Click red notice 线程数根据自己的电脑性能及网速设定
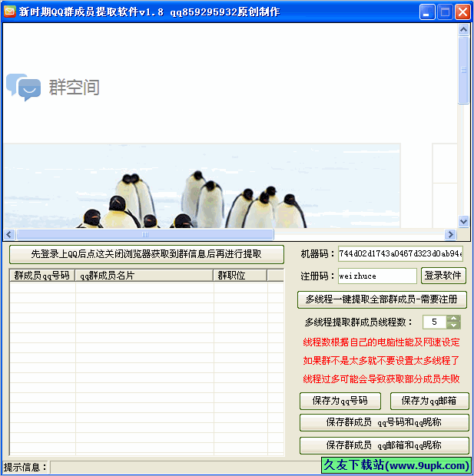Viewport: 474px width, 476px height. [381, 342]
